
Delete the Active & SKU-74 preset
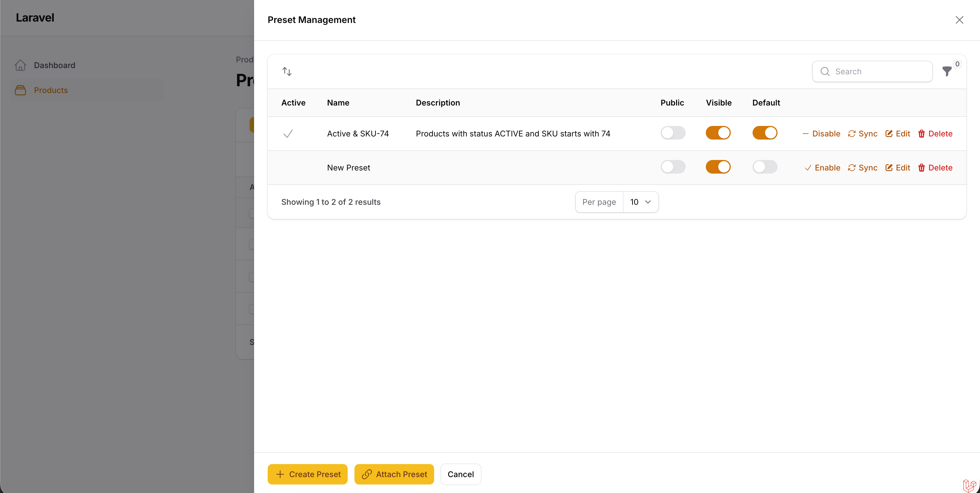[935, 134]
